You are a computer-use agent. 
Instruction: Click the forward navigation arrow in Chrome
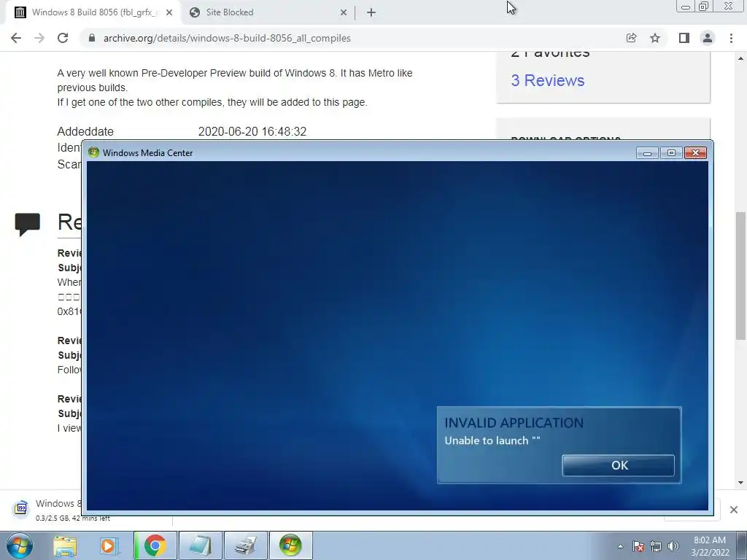tap(39, 38)
